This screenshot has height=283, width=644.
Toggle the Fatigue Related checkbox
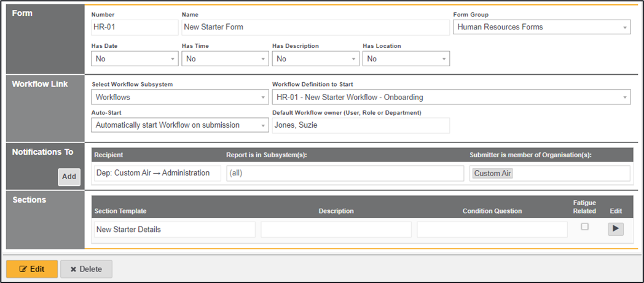click(584, 227)
